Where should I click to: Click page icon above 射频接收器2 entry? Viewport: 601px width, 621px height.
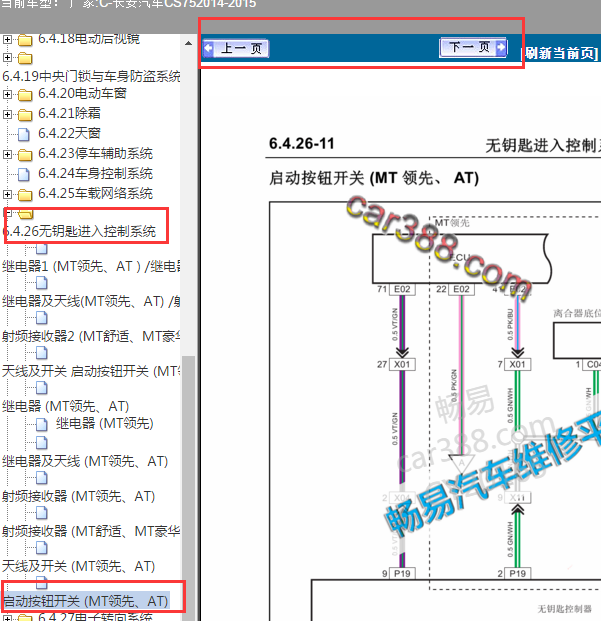[42, 318]
